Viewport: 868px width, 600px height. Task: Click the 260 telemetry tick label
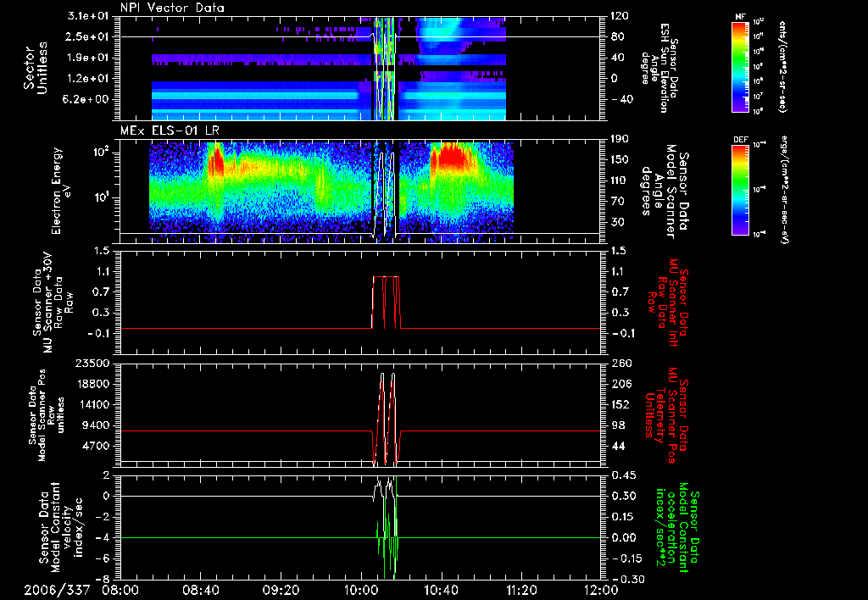[620, 364]
